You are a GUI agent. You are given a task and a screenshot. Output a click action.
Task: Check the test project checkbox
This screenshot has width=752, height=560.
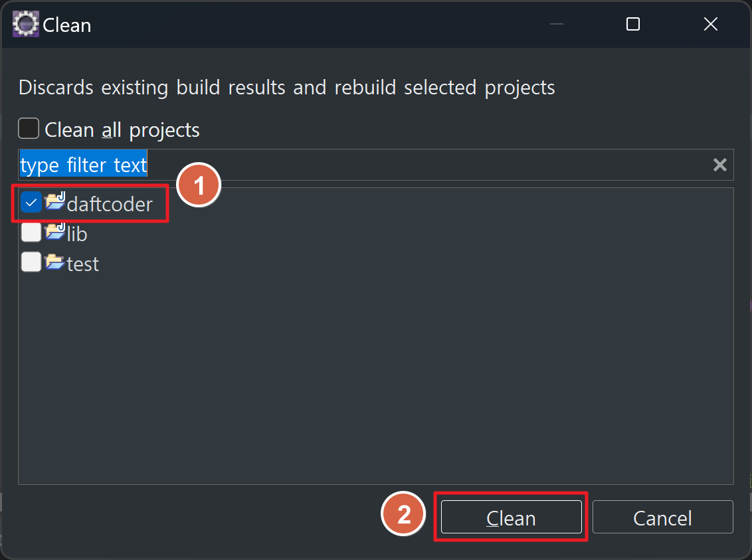pyautogui.click(x=31, y=262)
